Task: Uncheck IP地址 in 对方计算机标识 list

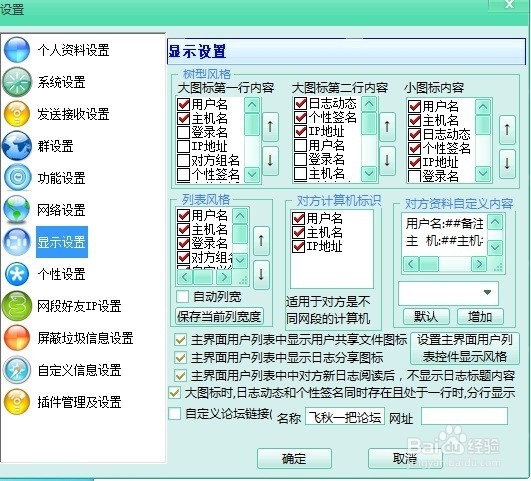Action: [x=298, y=246]
